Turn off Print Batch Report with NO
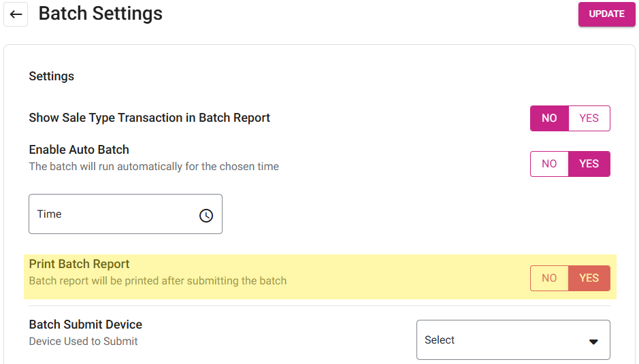Image resolution: width=639 pixels, height=364 pixels. coord(549,278)
